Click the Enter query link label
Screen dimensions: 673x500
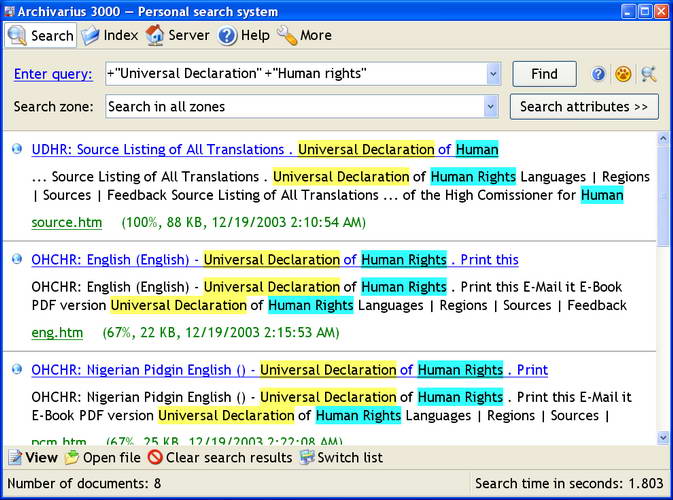point(53,74)
